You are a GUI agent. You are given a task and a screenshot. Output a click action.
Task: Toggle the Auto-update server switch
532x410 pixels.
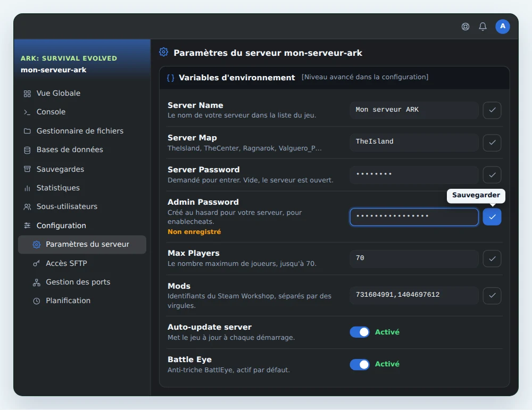360,332
